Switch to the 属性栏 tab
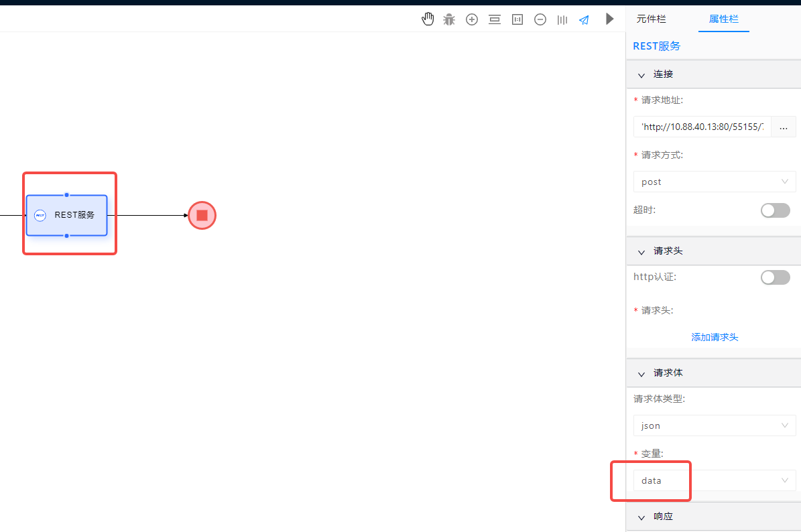The width and height of the screenshot is (801, 532). point(723,19)
